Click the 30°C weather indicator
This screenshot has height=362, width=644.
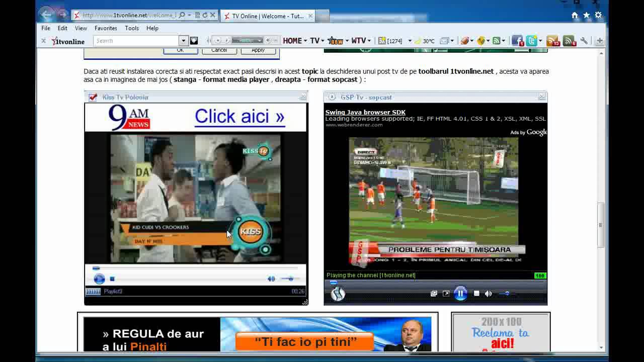pos(425,41)
